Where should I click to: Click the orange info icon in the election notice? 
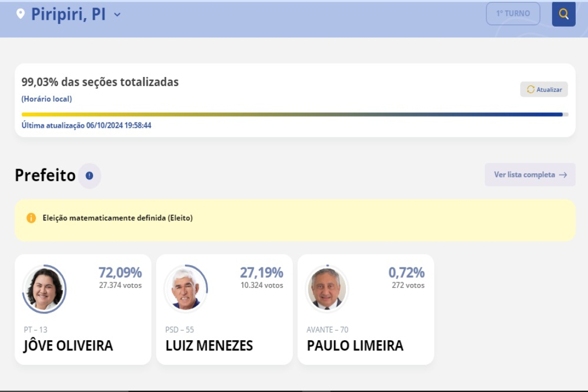click(31, 218)
